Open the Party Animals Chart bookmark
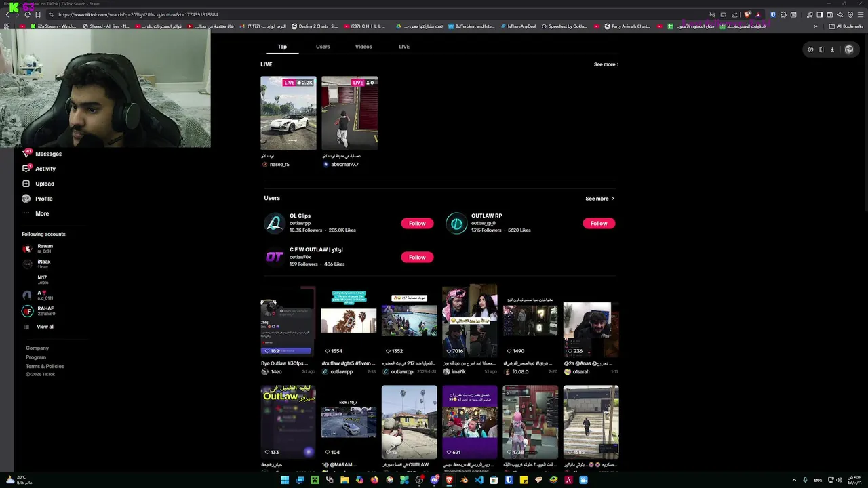This screenshot has width=868, height=488. pyautogui.click(x=626, y=26)
